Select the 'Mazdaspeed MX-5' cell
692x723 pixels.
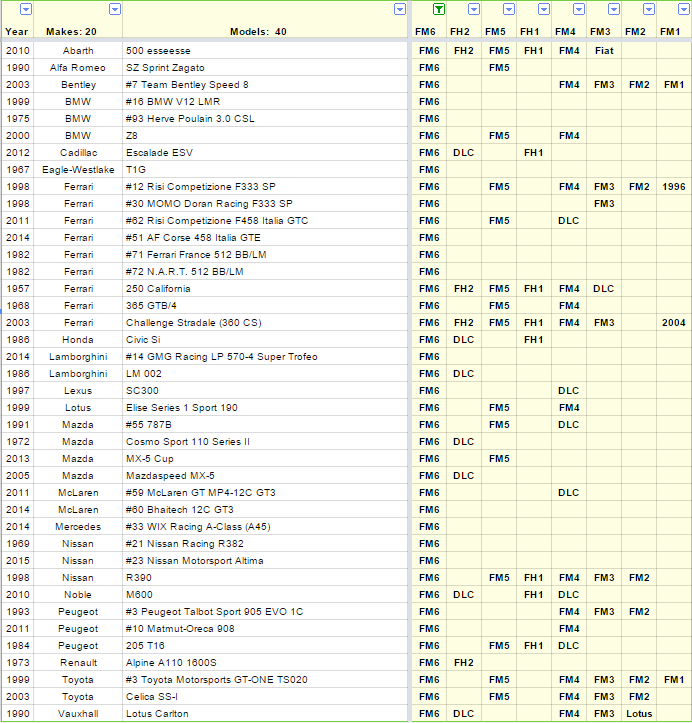point(265,476)
